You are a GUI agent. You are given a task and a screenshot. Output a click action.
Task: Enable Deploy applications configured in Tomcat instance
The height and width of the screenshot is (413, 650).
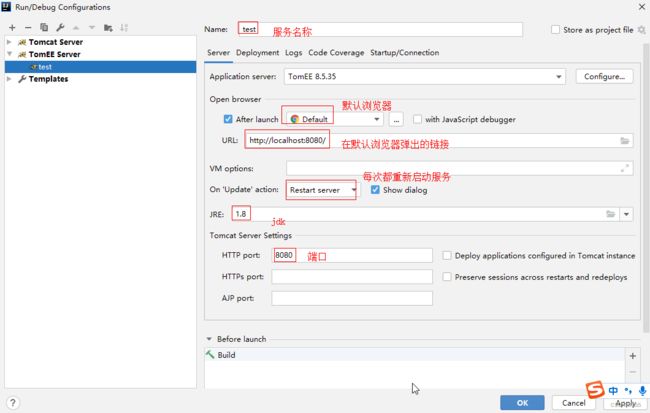tap(446, 255)
